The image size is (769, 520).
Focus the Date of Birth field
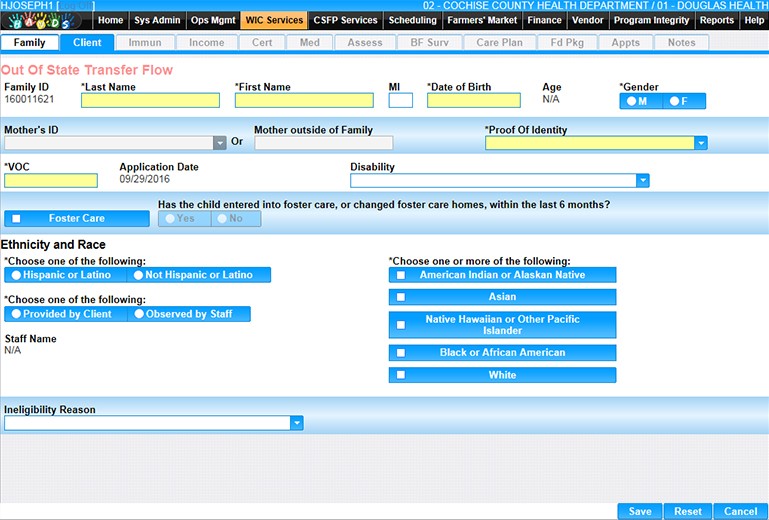pyautogui.click(x=473, y=100)
